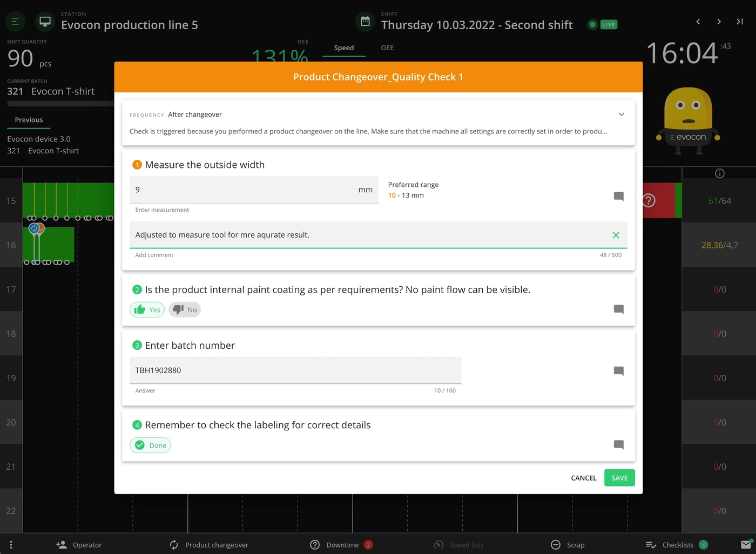
Task: Open the more options dots at bottom left
Action: pos(11,545)
